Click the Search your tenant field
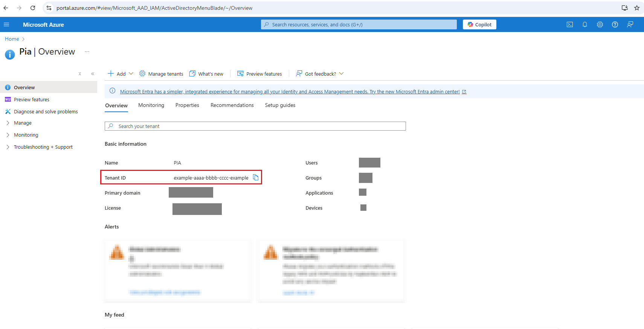The height and width of the screenshot is (329, 644). pos(255,126)
